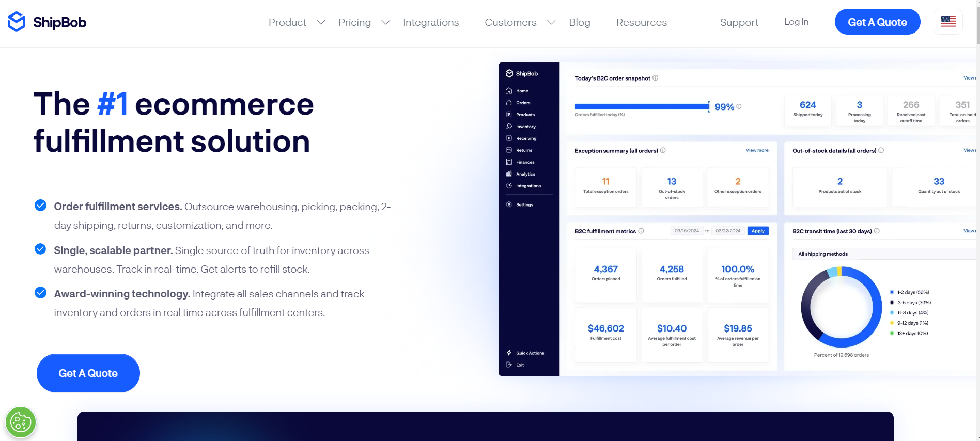980x441 pixels.
Task: Click the orders fulfilled today progress bar
Action: (642, 106)
